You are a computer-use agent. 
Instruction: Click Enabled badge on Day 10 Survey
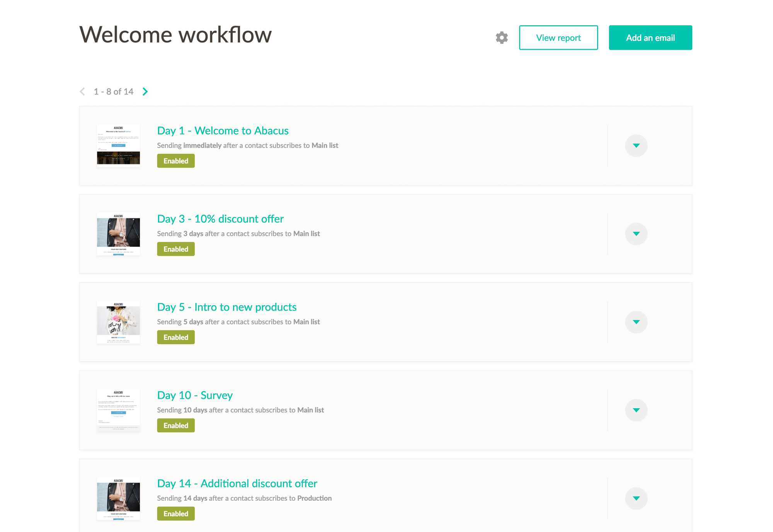pyautogui.click(x=176, y=425)
